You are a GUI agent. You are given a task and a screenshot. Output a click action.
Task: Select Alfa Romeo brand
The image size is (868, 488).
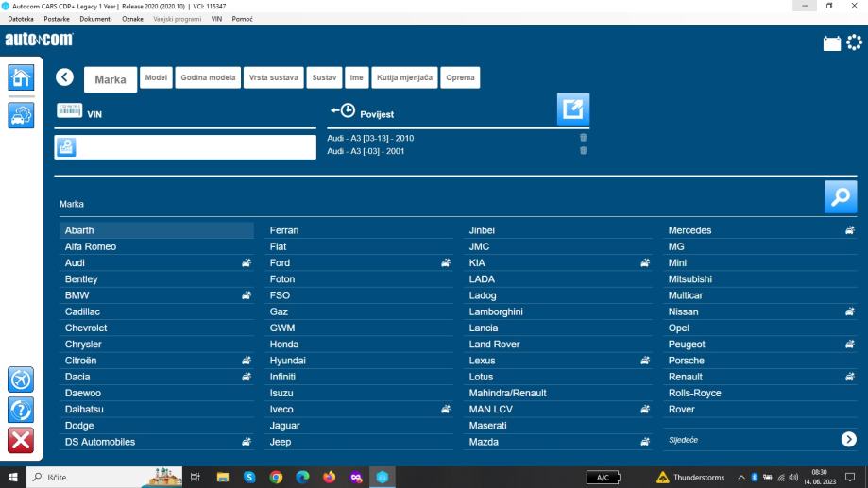click(x=157, y=246)
